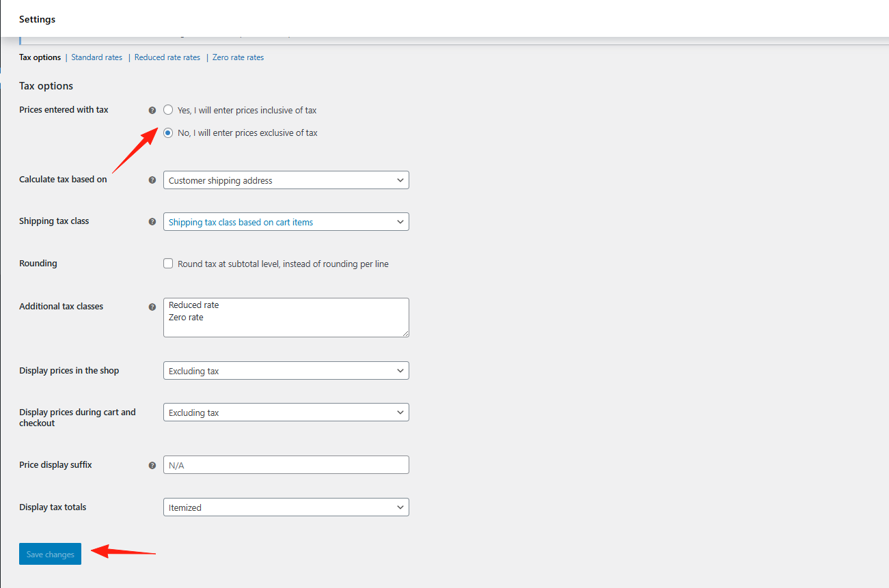The image size is (889, 588).
Task: Open Display prices during cart and checkout dropdown
Action: tap(286, 412)
